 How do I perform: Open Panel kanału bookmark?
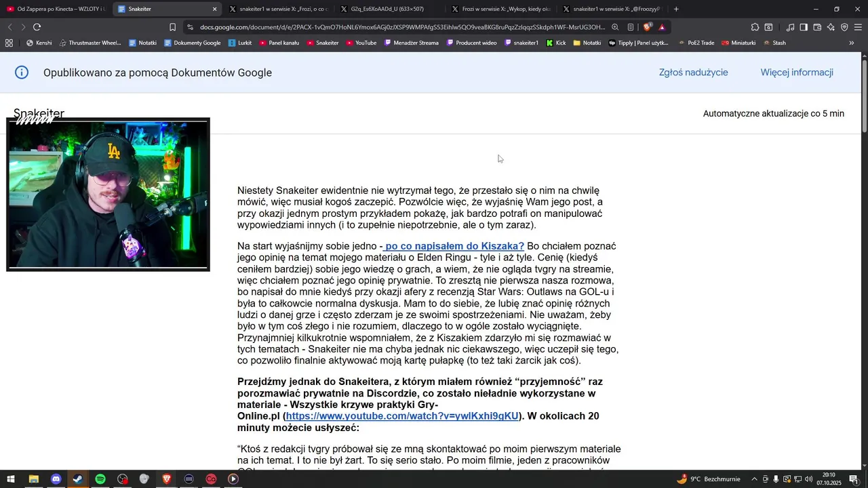pos(279,43)
